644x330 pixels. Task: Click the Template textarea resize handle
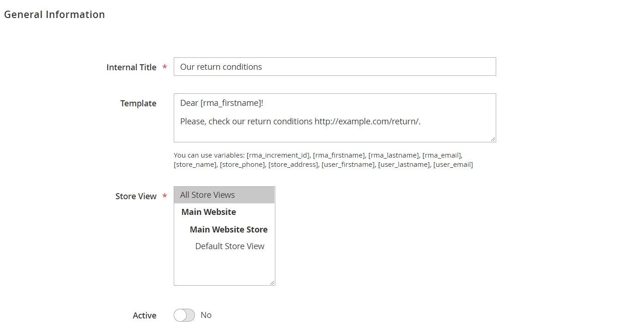coord(493,139)
